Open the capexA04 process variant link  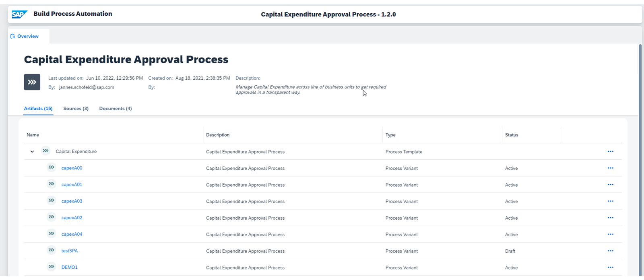72,234
